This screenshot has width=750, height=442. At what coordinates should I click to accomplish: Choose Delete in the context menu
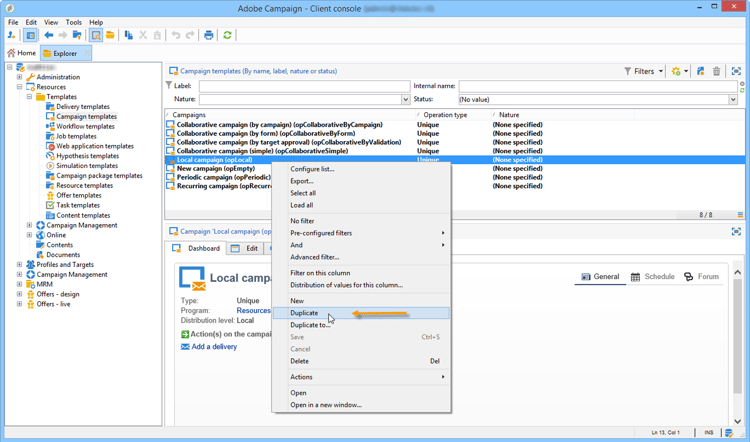pyautogui.click(x=361, y=361)
